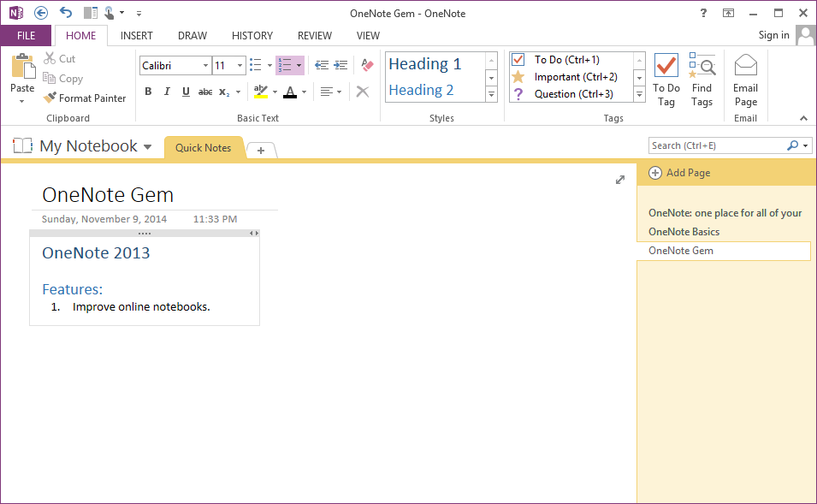This screenshot has width=817, height=504.
Task: Clear all formatting eraser icon
Action: point(367,65)
